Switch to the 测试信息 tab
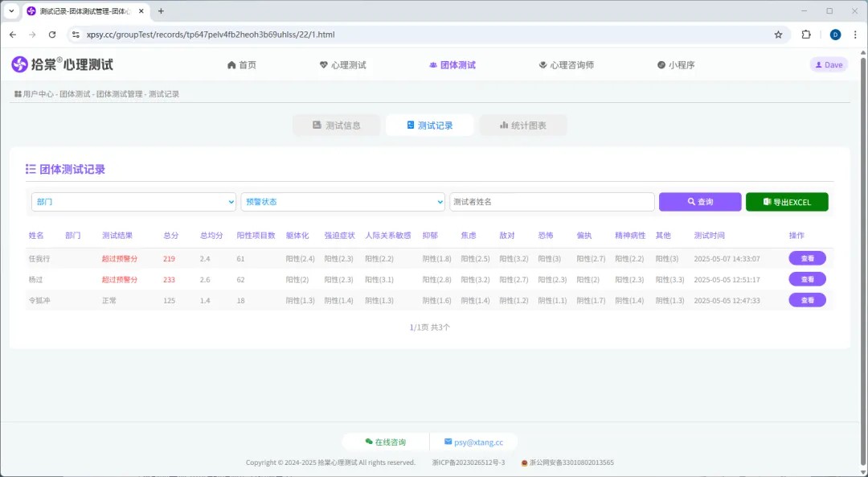 point(337,125)
